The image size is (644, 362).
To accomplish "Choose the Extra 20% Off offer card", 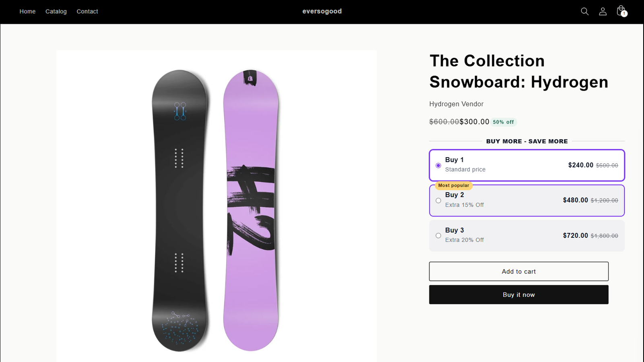I will (x=527, y=236).
